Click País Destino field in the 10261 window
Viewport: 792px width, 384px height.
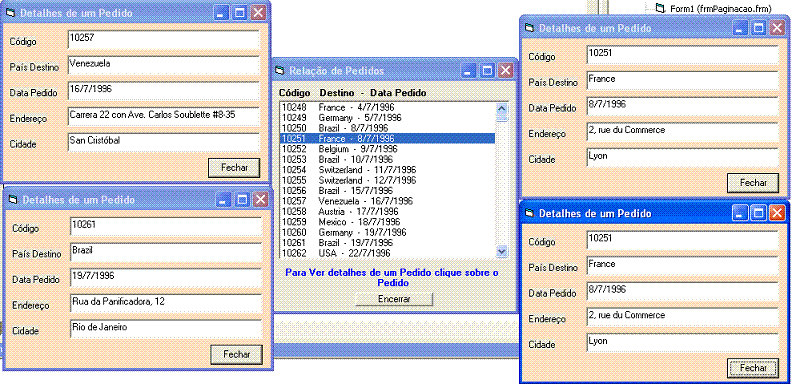[166, 252]
